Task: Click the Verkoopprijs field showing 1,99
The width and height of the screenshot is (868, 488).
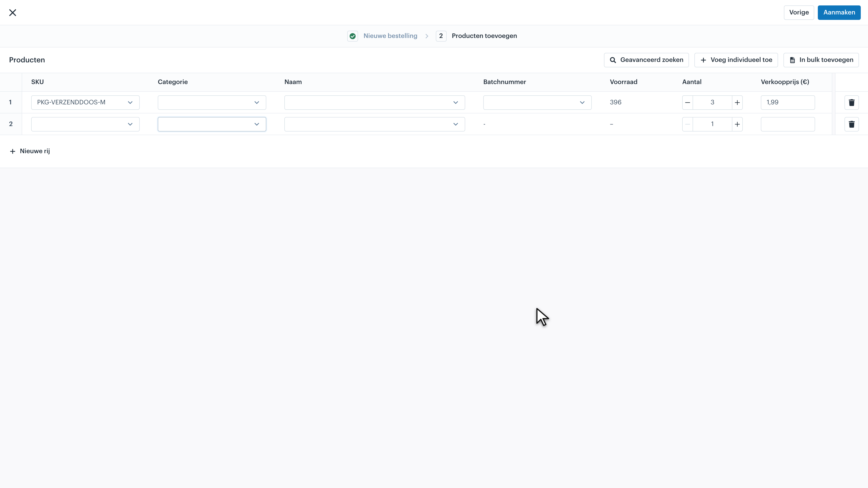Action: click(788, 102)
